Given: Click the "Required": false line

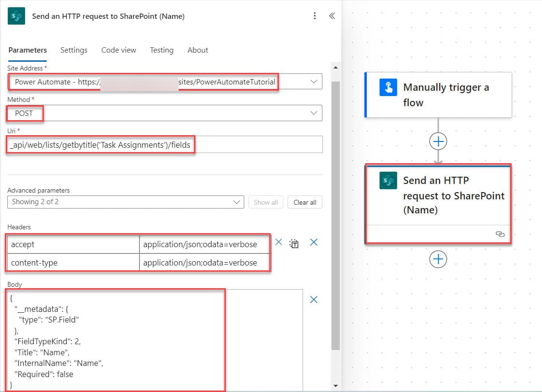Looking at the screenshot, I should 43,374.
